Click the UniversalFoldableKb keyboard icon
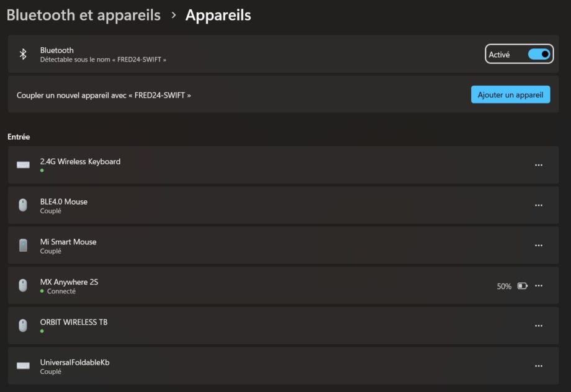 pyautogui.click(x=23, y=366)
